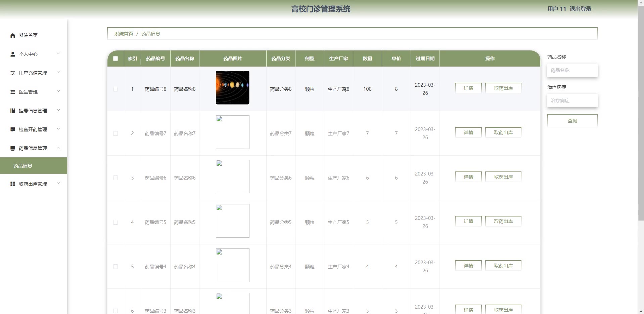Click the broken image thumbnail for 药品名称4
644x314 pixels.
[x=233, y=265]
